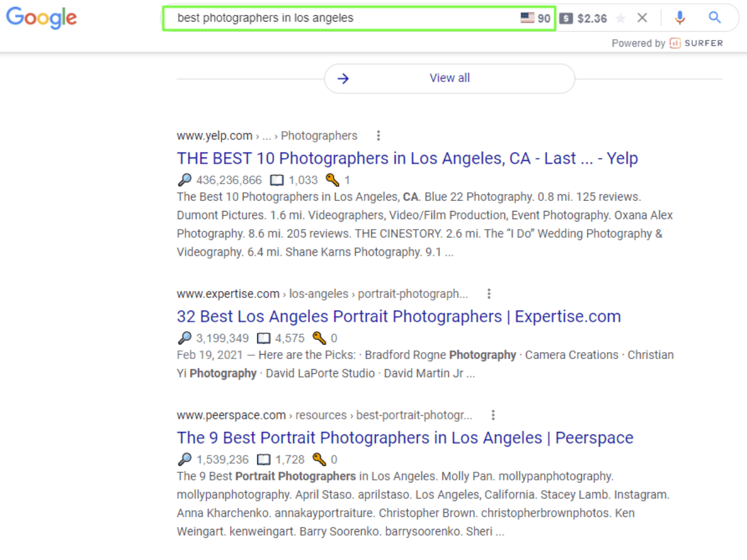Open three-dot menu for Yelp result

coord(378,136)
